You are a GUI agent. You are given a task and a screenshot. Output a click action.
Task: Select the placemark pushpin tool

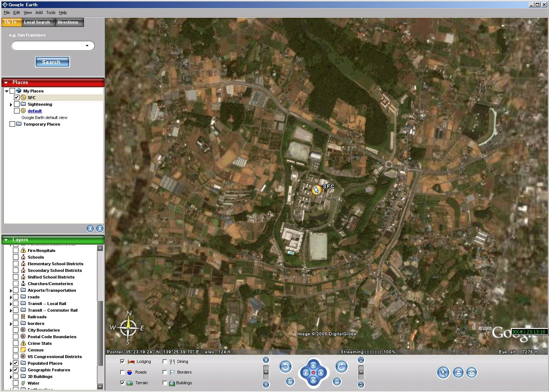coord(443,372)
